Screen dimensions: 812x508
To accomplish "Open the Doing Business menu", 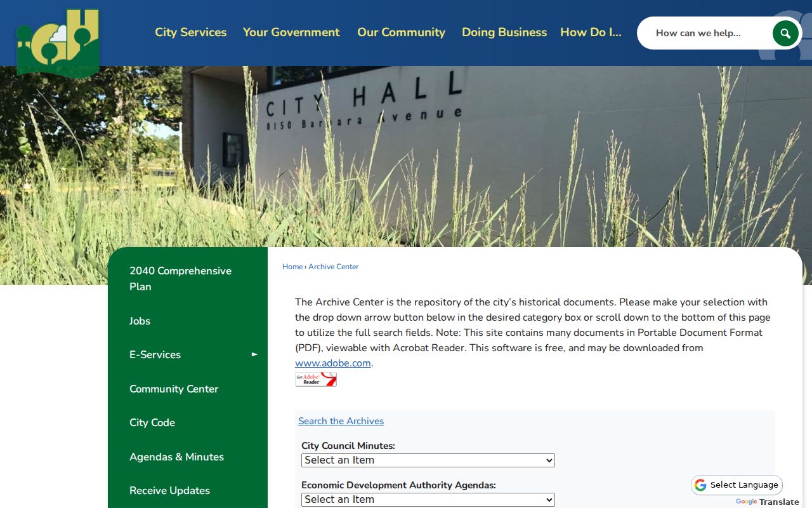I will click(504, 32).
